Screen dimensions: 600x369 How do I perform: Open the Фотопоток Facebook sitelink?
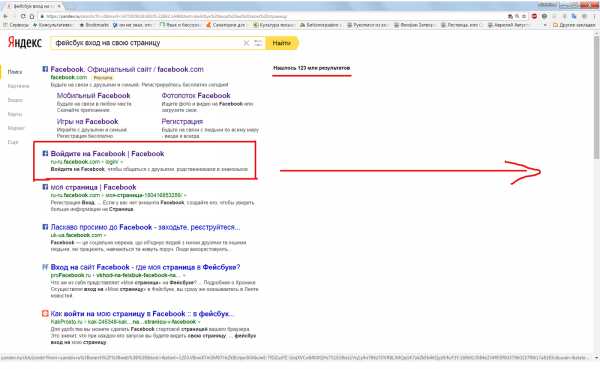coord(196,95)
